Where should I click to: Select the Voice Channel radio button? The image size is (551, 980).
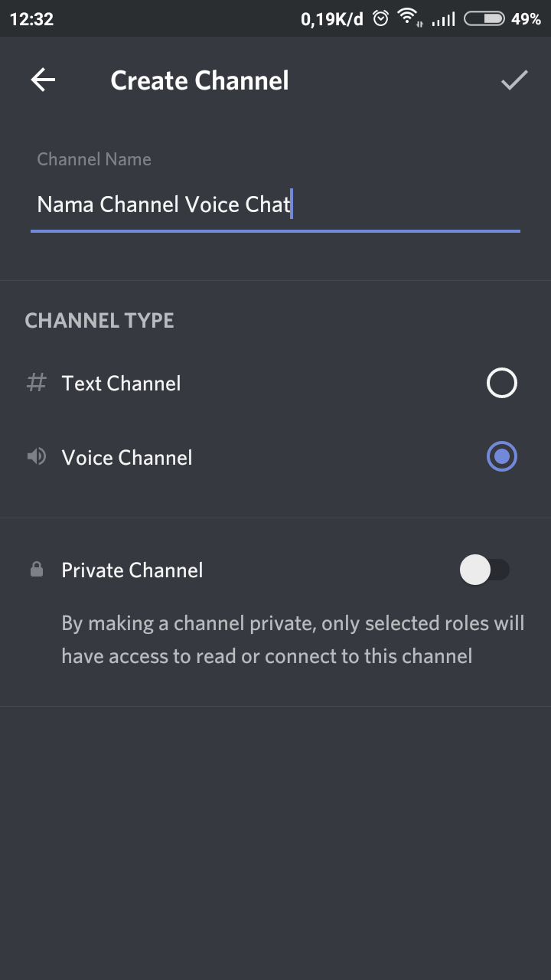click(501, 457)
